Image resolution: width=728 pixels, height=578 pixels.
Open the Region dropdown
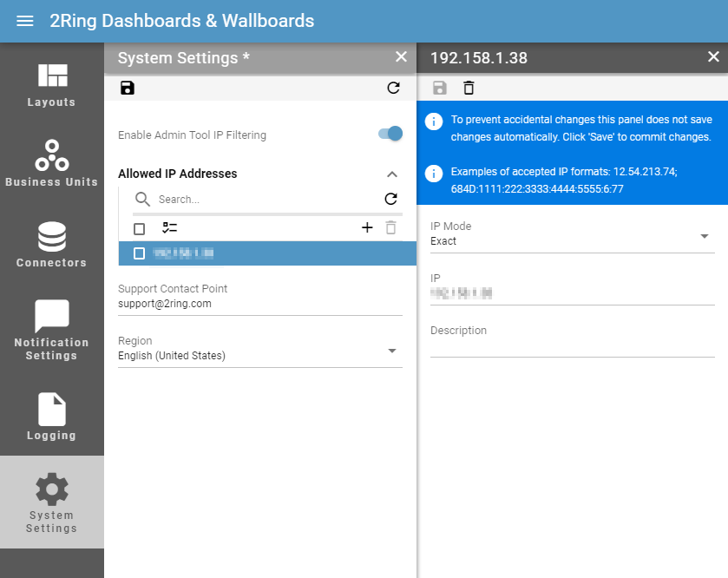coord(260,355)
